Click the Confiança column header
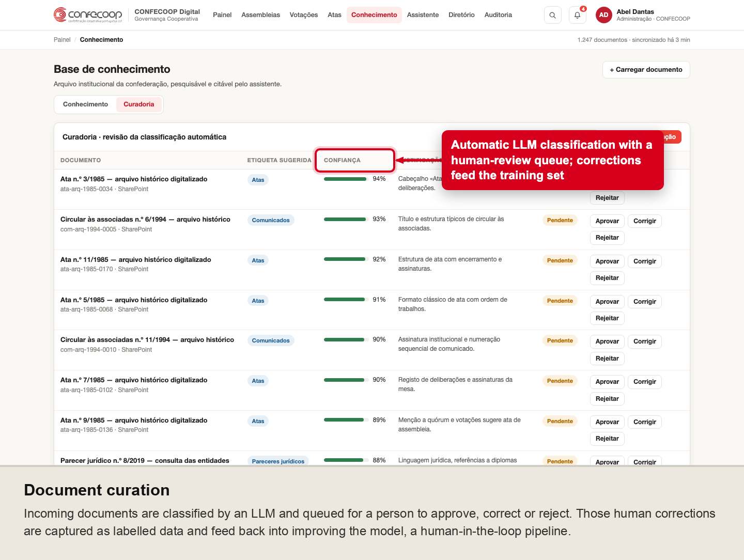The image size is (744, 560). [x=342, y=160]
